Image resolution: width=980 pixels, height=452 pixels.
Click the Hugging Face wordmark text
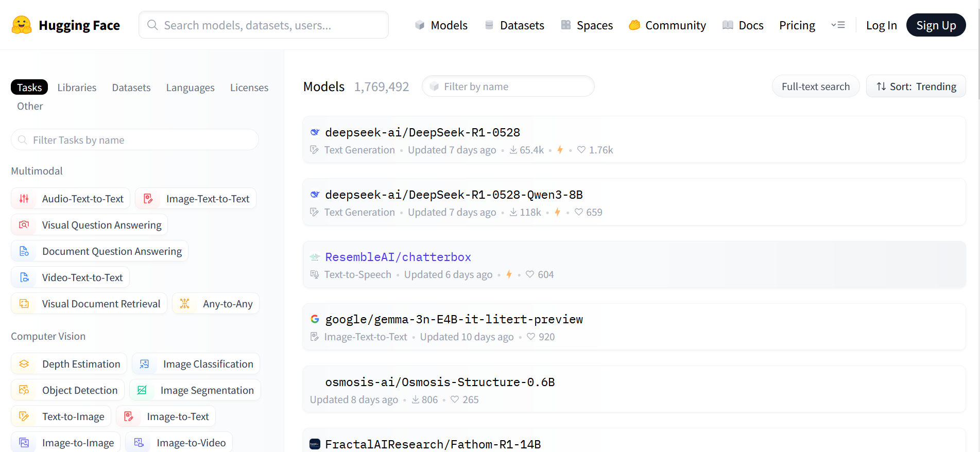coord(79,25)
